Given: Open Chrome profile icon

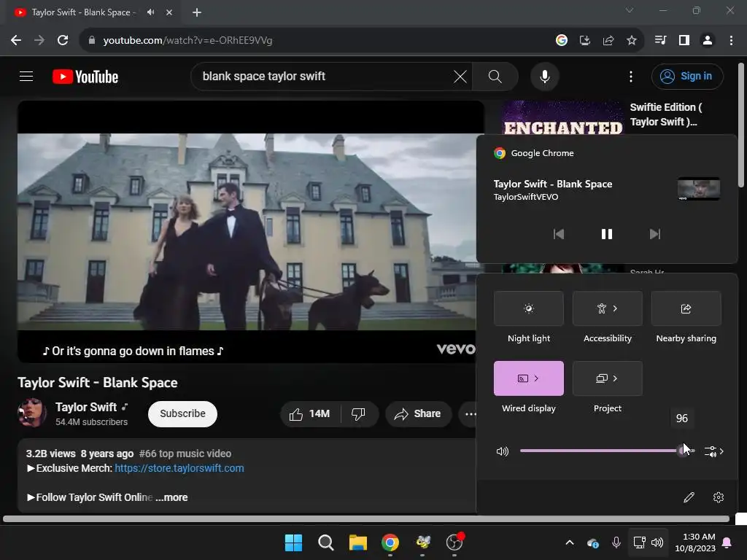Looking at the screenshot, I should point(708,41).
